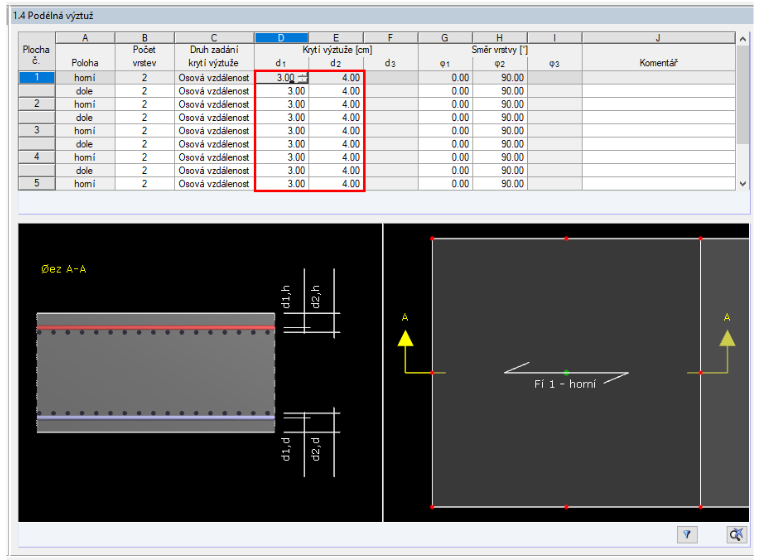Viewport: 760px width, 560px height.
Task: Click the 'Druh zadání krytí výztuže' heading
Action: (214, 56)
